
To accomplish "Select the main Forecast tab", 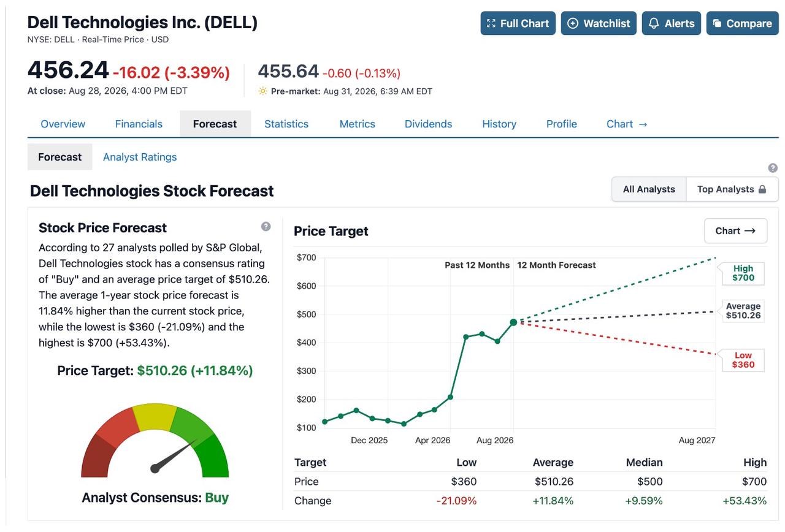I will tap(215, 124).
